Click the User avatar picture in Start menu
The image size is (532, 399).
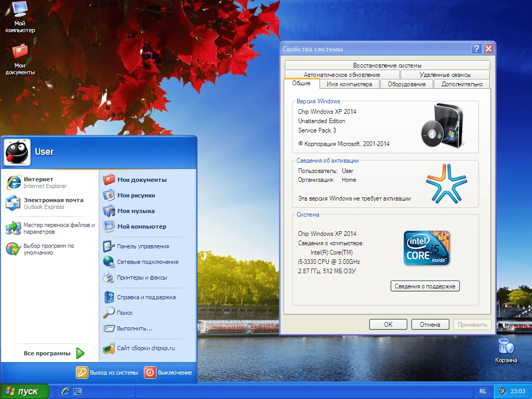pyautogui.click(x=17, y=152)
